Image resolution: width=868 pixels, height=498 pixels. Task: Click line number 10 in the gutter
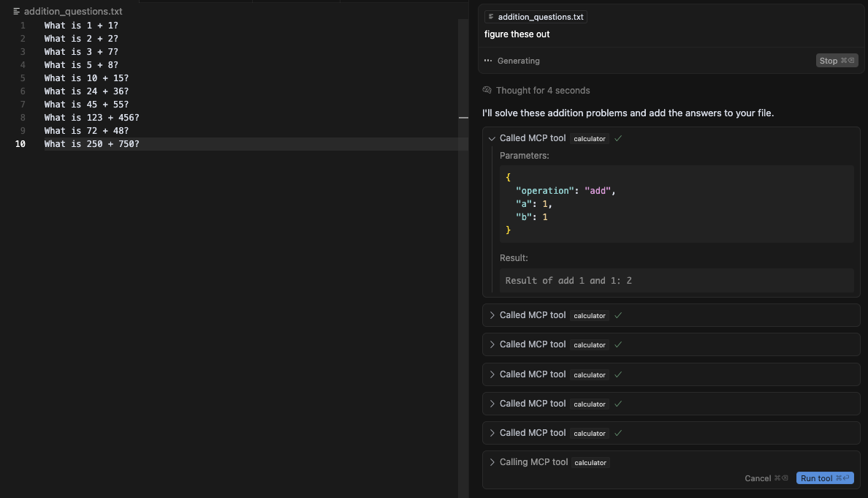(x=20, y=143)
